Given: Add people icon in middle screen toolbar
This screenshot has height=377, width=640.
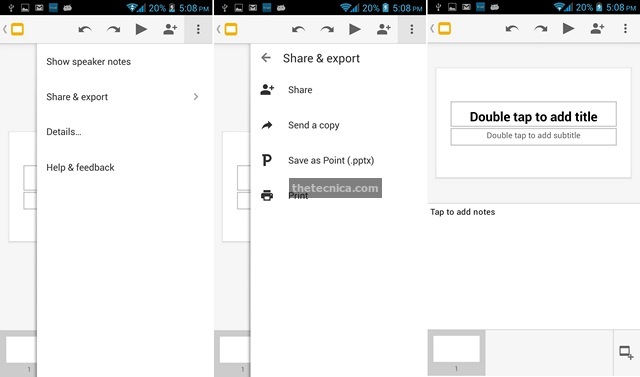Looking at the screenshot, I should (384, 29).
